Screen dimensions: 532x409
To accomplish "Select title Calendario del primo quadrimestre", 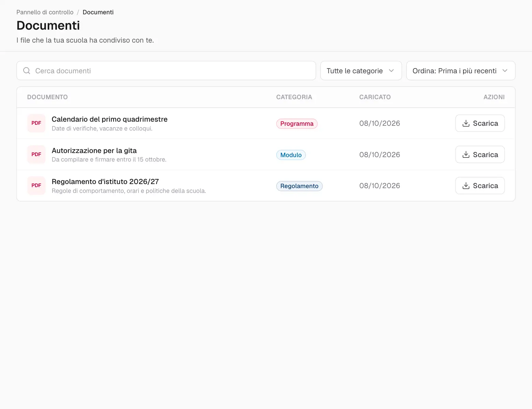I will (x=109, y=119).
